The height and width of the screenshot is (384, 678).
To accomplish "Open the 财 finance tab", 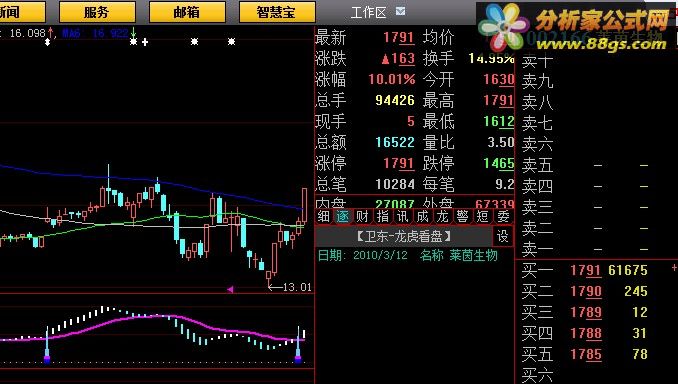I will tap(362, 216).
